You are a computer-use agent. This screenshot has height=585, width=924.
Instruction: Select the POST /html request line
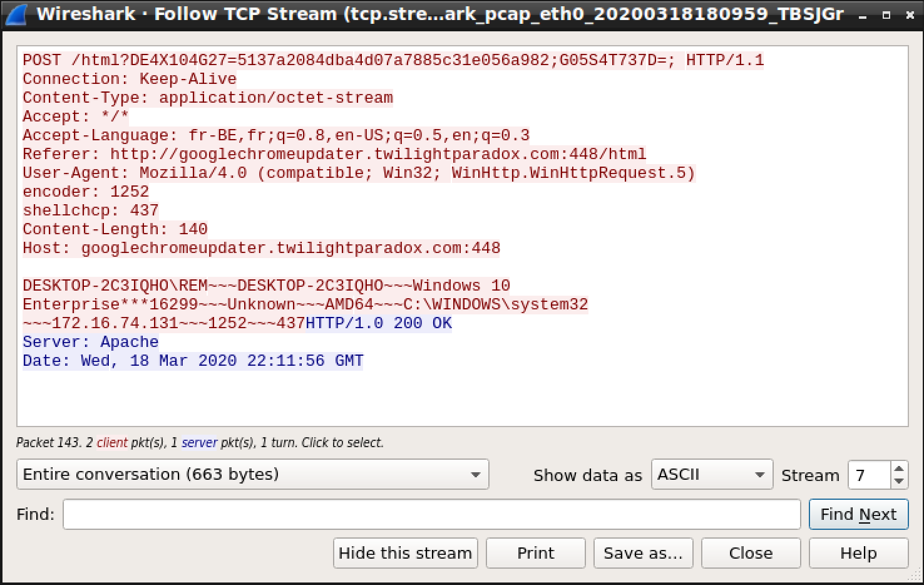[393, 60]
